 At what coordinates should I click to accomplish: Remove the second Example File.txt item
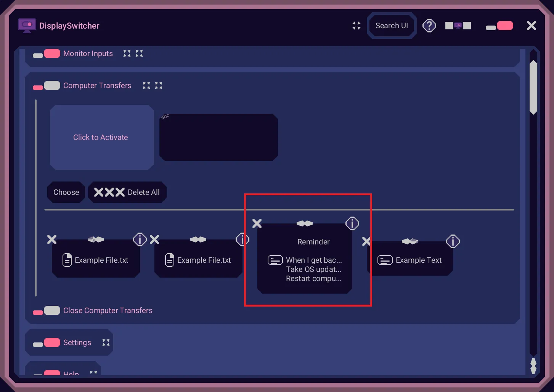154,239
